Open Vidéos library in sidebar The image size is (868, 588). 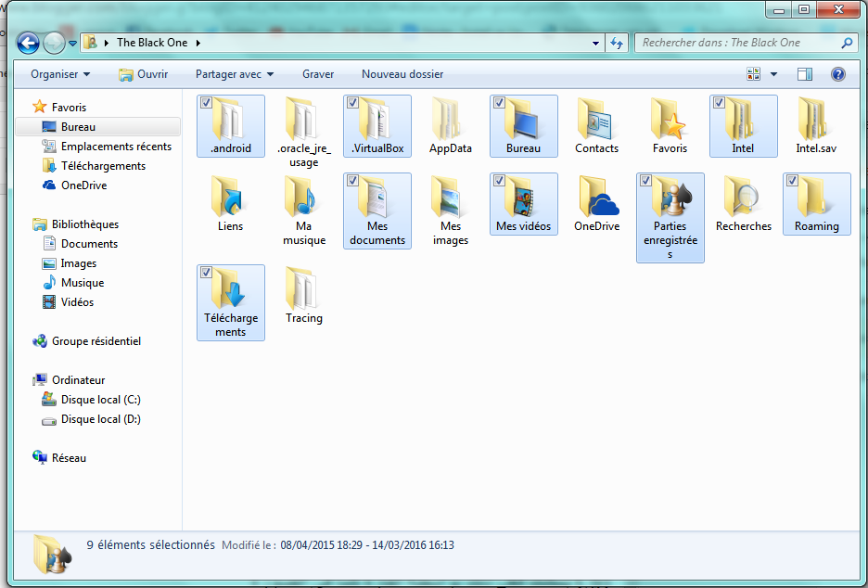click(x=68, y=301)
